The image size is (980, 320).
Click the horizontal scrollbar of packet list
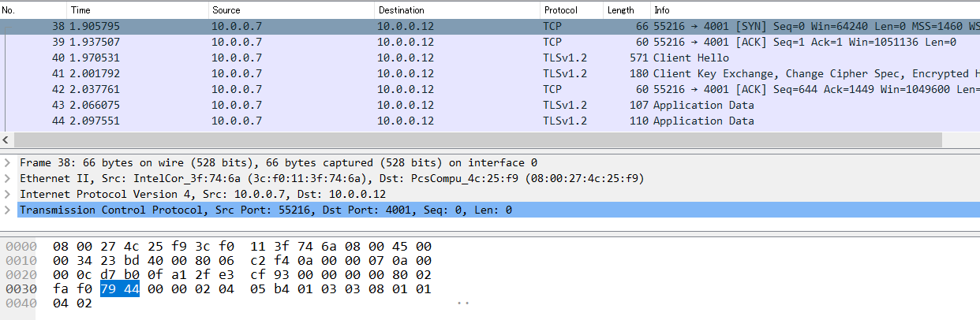tap(477, 140)
